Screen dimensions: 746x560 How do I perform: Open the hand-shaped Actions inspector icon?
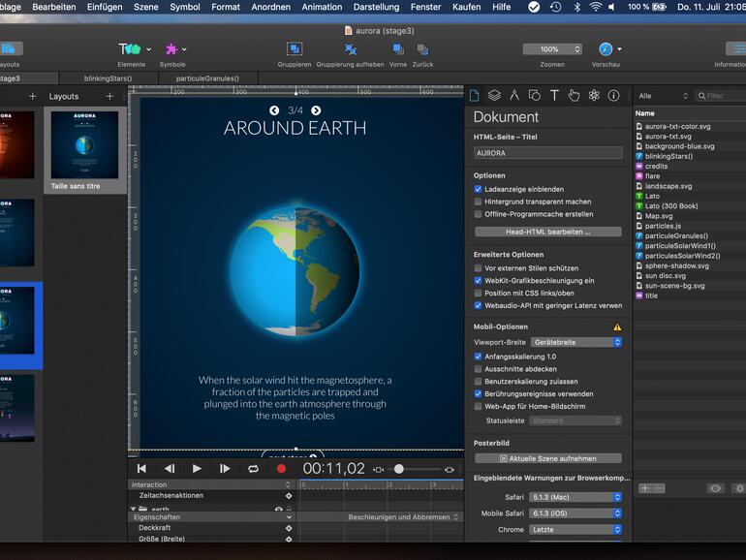tap(574, 95)
